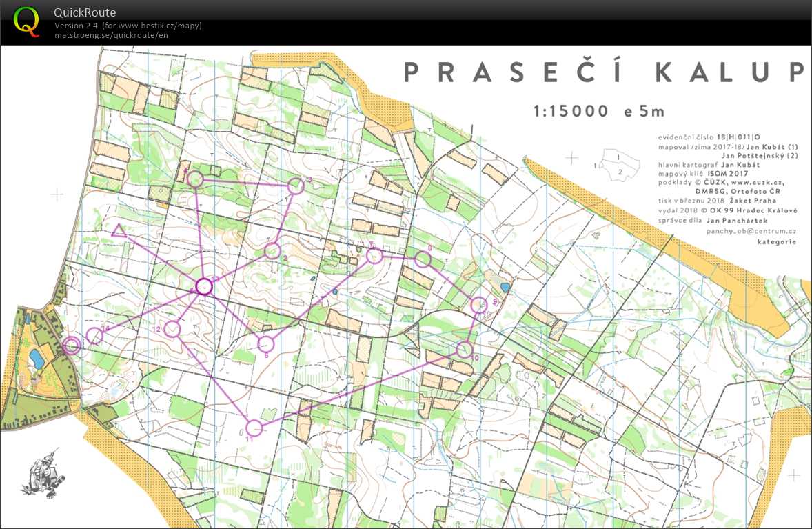
Task: Select control circle 2 on the course
Action: (x=272, y=250)
